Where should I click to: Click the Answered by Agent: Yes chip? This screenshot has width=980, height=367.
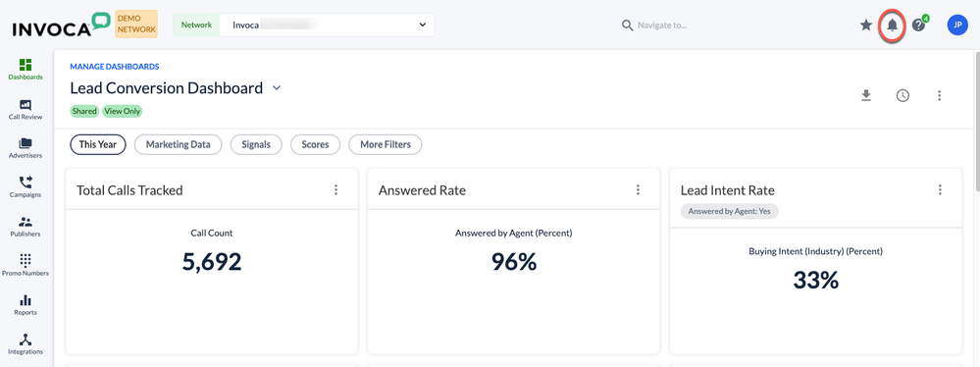click(730, 211)
